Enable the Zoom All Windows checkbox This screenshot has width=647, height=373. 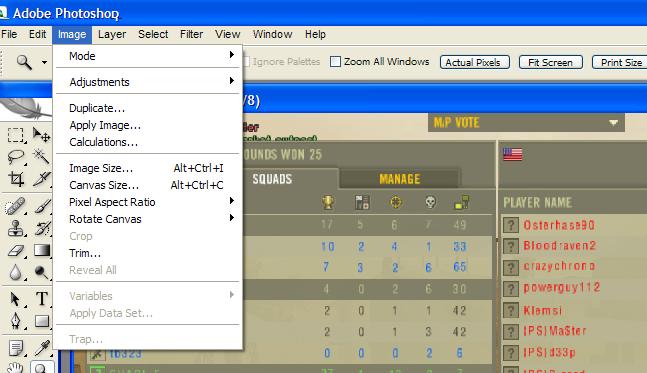[335, 62]
